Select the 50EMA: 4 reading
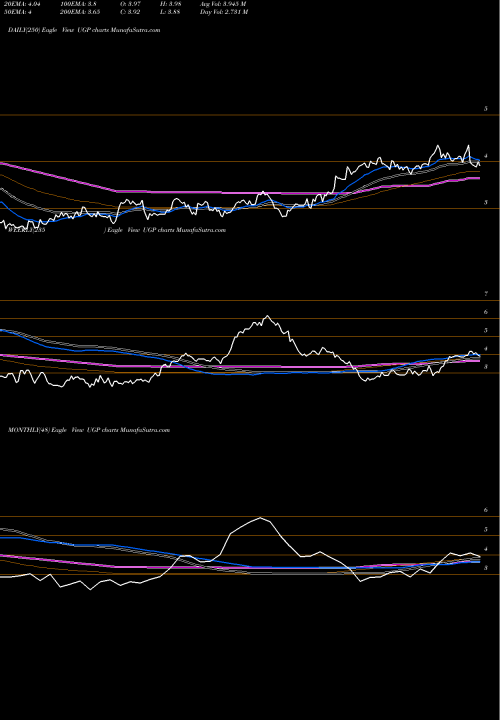The width and height of the screenshot is (500, 720). [x=17, y=12]
